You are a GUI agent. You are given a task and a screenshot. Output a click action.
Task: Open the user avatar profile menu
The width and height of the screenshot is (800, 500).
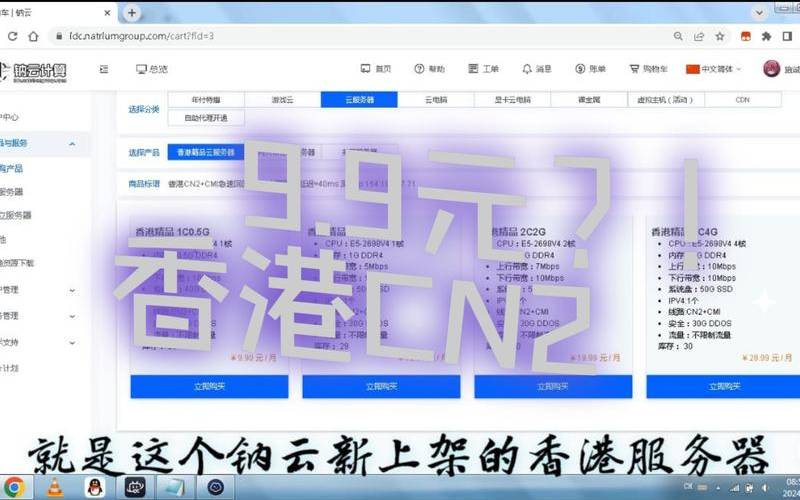tap(771, 69)
